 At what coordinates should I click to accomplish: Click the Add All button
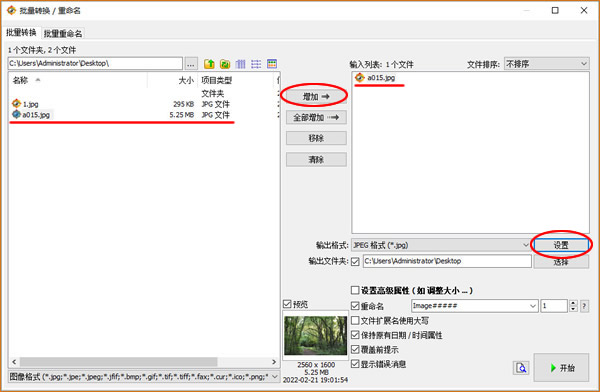click(x=316, y=118)
